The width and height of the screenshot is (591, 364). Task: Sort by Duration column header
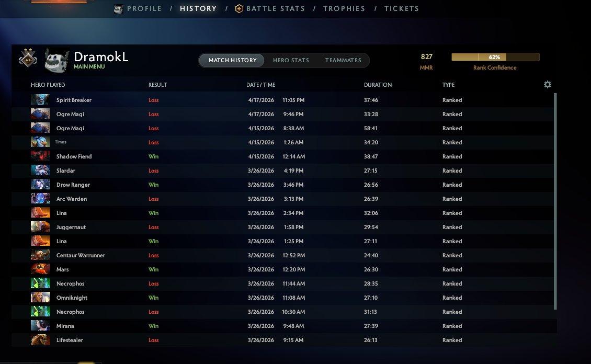378,85
